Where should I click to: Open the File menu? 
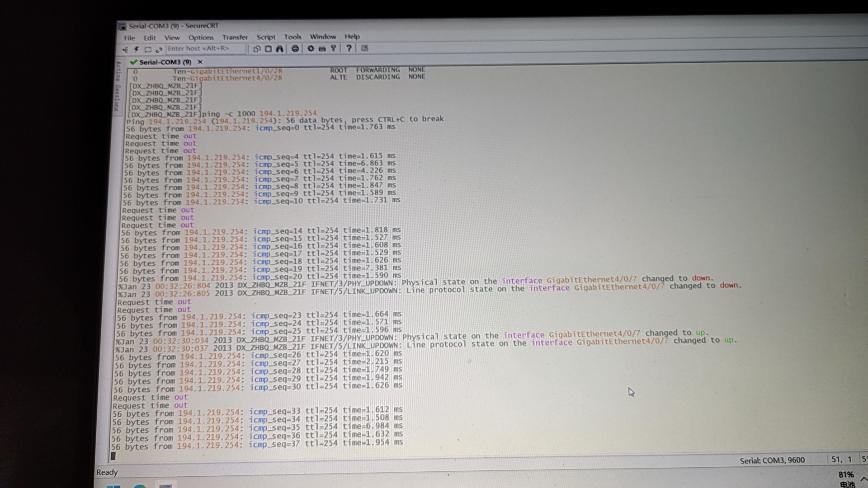(129, 38)
